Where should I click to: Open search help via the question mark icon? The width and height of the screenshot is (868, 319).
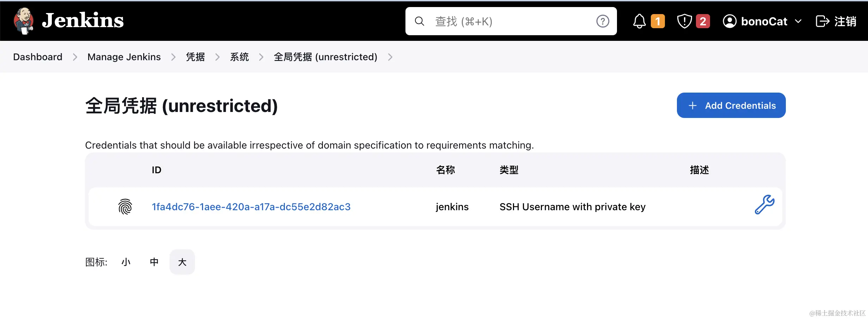tap(603, 21)
